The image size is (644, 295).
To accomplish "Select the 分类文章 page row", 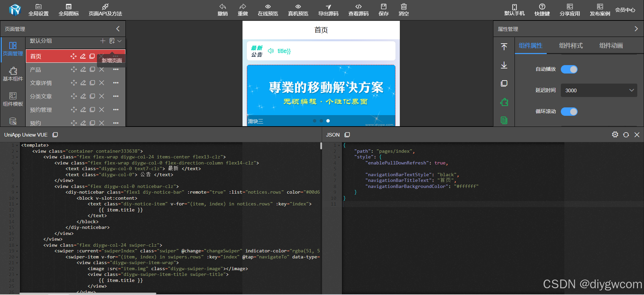I will click(x=75, y=96).
